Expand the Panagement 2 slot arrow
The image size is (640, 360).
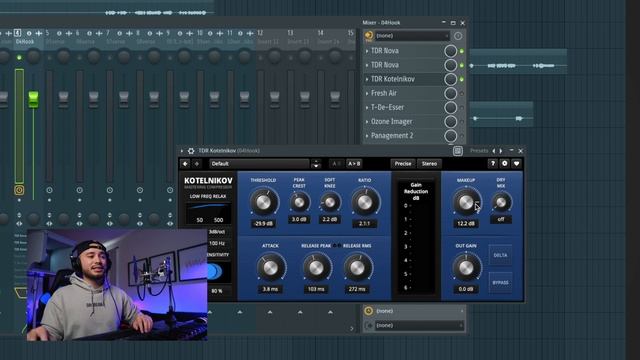pyautogui.click(x=367, y=136)
